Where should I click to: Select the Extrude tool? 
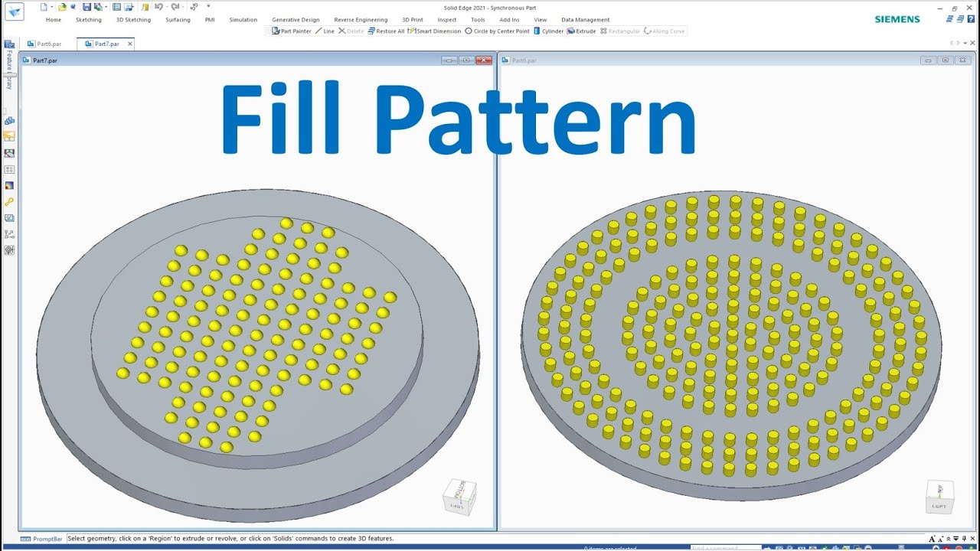click(581, 31)
